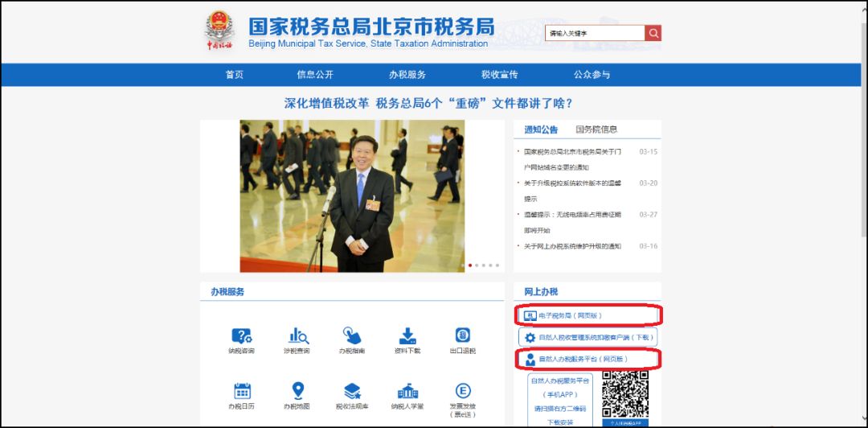
Task: Click the 出口退税 icon
Action: tap(463, 335)
